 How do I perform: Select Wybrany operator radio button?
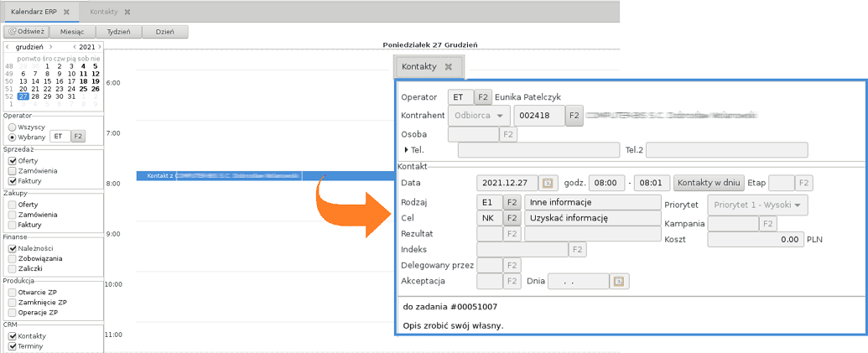tap(13, 137)
